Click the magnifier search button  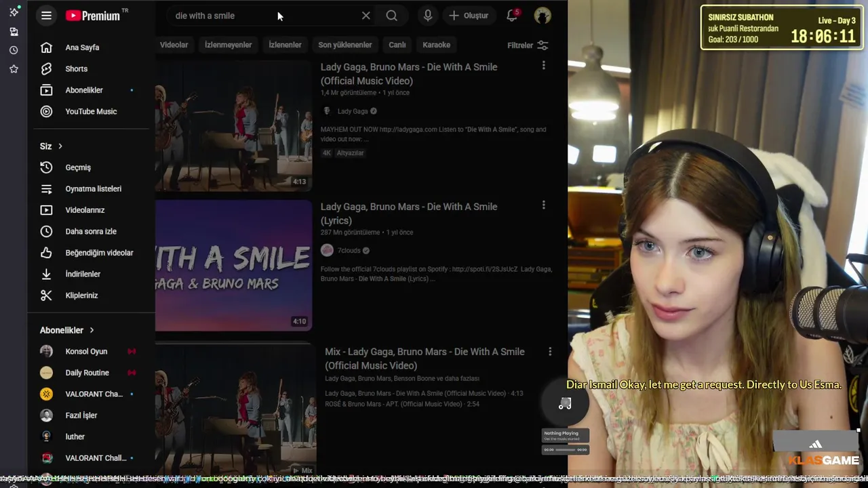click(x=391, y=16)
